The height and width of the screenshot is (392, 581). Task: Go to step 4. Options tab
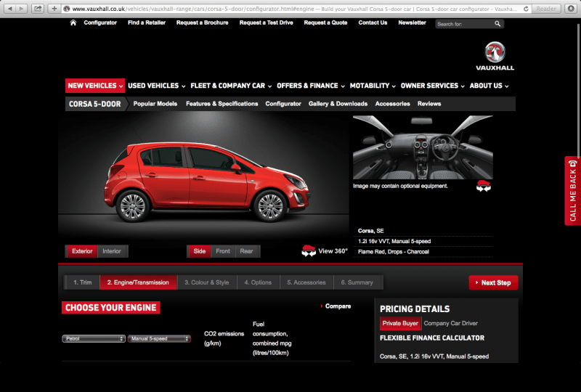click(258, 282)
